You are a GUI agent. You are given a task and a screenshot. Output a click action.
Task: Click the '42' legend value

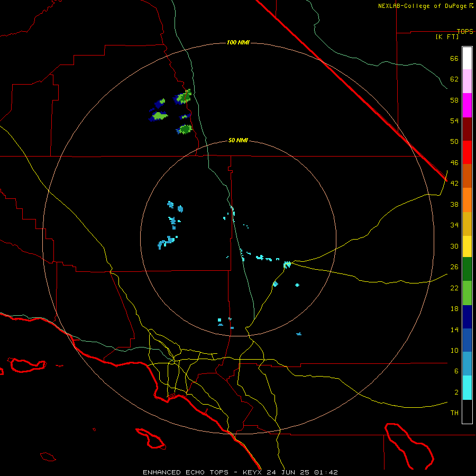[454, 184]
